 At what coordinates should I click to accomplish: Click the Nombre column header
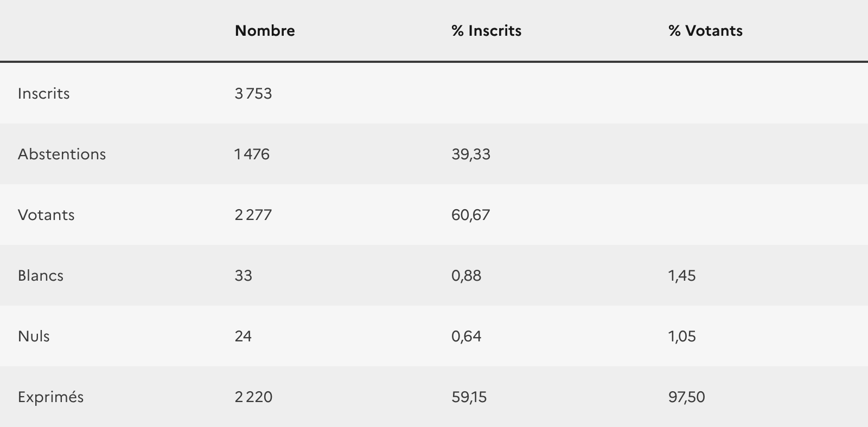(265, 31)
